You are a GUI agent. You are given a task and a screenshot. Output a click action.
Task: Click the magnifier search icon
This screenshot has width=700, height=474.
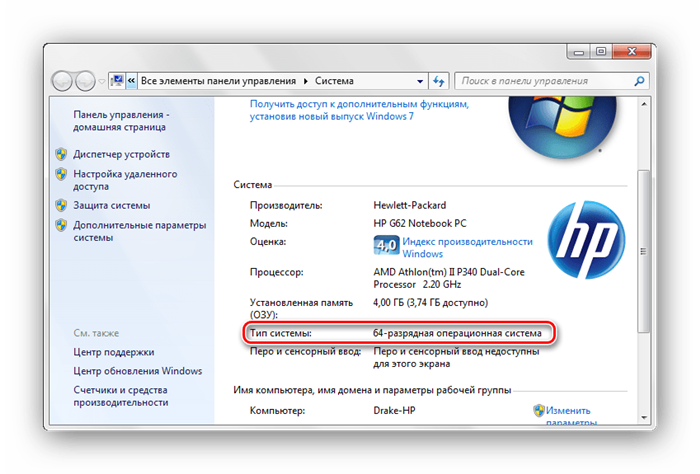[640, 81]
